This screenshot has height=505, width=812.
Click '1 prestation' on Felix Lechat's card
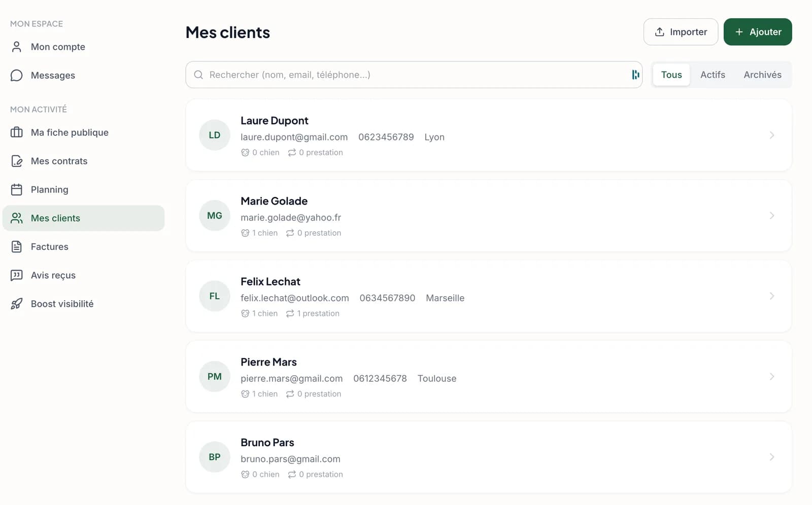[x=318, y=314]
